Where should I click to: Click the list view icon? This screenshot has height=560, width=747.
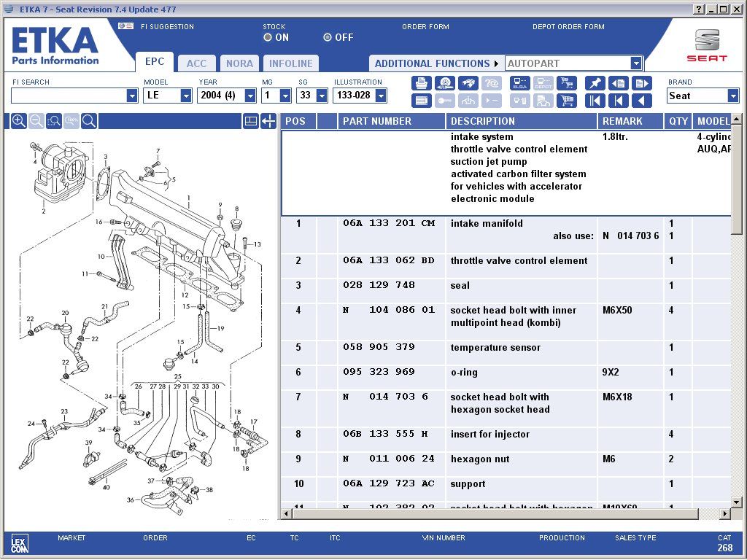(x=421, y=101)
